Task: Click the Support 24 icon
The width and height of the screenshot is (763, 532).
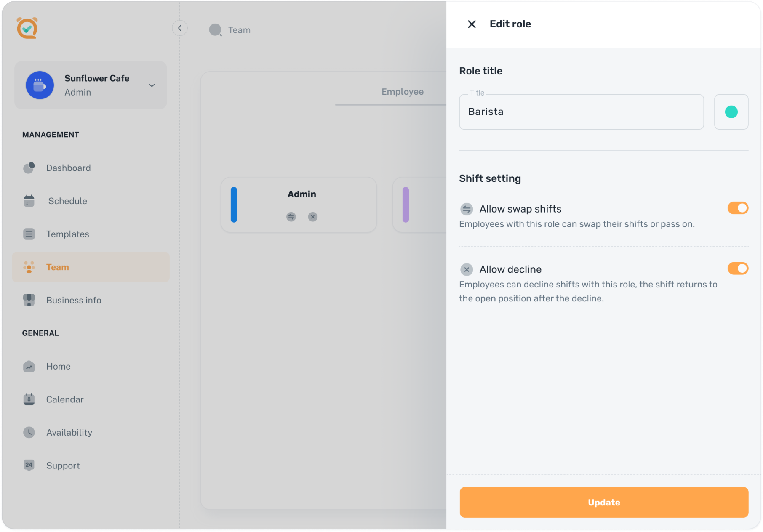Action: (x=29, y=465)
